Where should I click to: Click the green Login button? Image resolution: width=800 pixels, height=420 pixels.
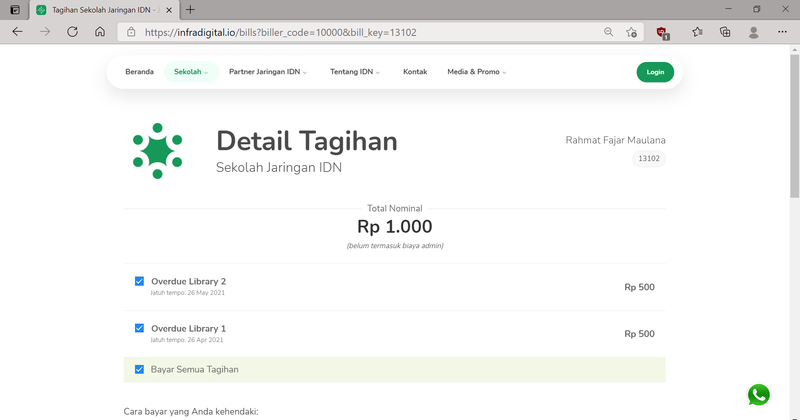click(655, 72)
